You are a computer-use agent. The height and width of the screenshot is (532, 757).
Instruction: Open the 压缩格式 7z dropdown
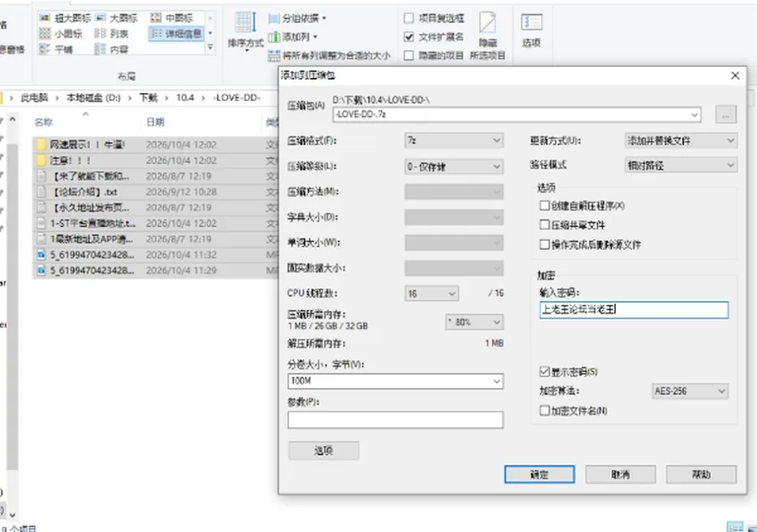[x=454, y=140]
